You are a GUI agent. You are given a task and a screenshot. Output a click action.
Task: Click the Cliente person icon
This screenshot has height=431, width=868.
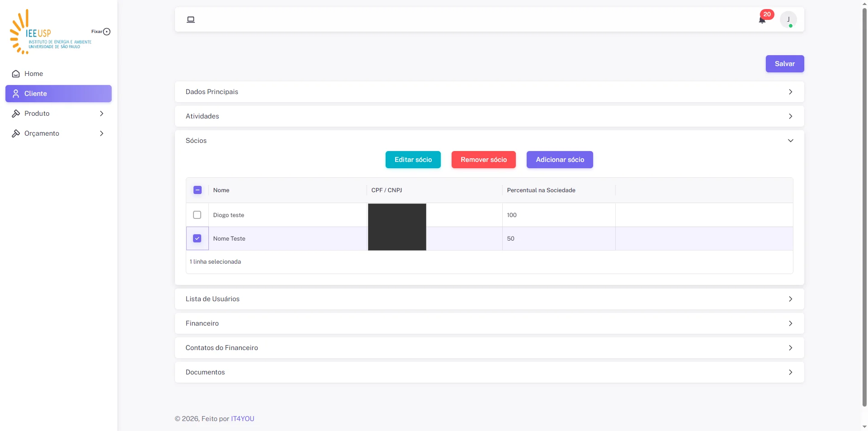click(16, 94)
